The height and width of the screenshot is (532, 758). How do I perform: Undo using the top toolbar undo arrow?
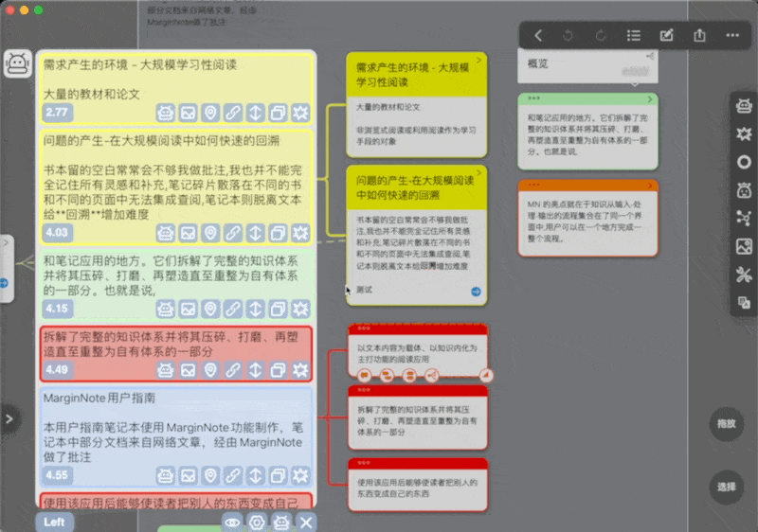568,35
